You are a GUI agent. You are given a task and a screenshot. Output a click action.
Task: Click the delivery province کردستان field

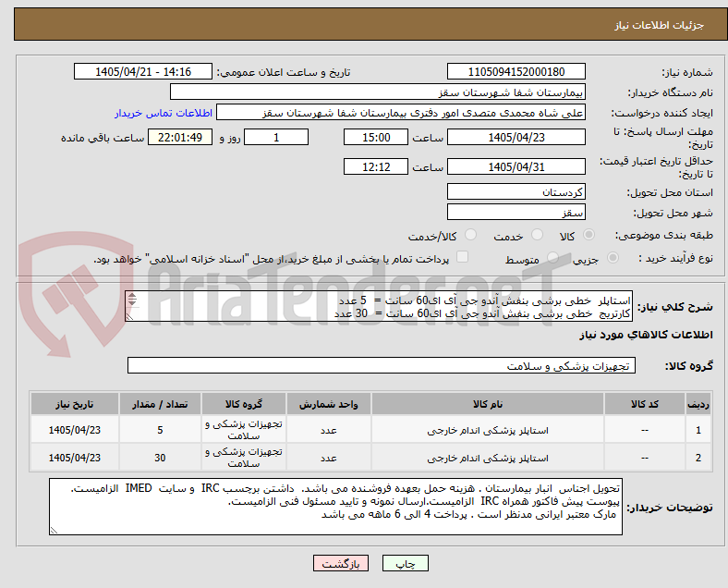click(x=516, y=191)
